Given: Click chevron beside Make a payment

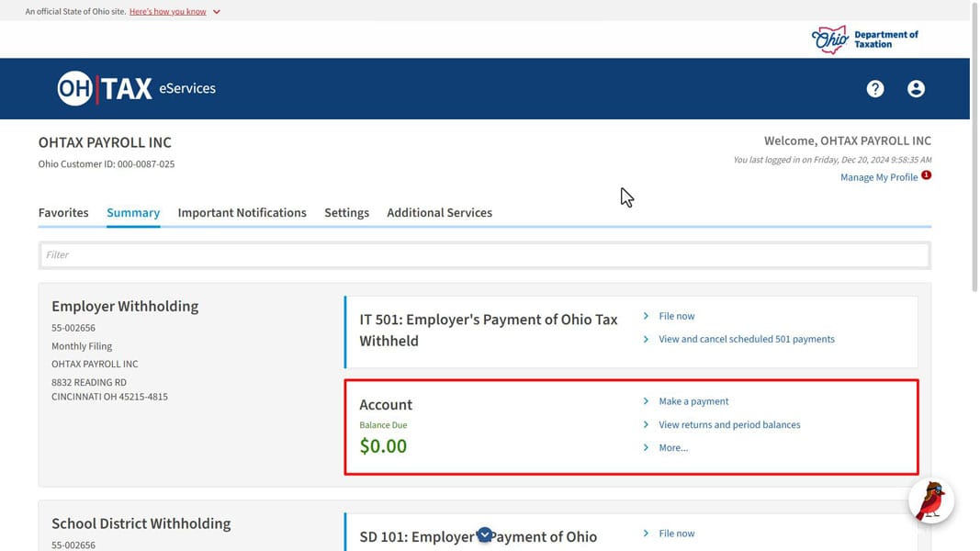Looking at the screenshot, I should [x=647, y=401].
